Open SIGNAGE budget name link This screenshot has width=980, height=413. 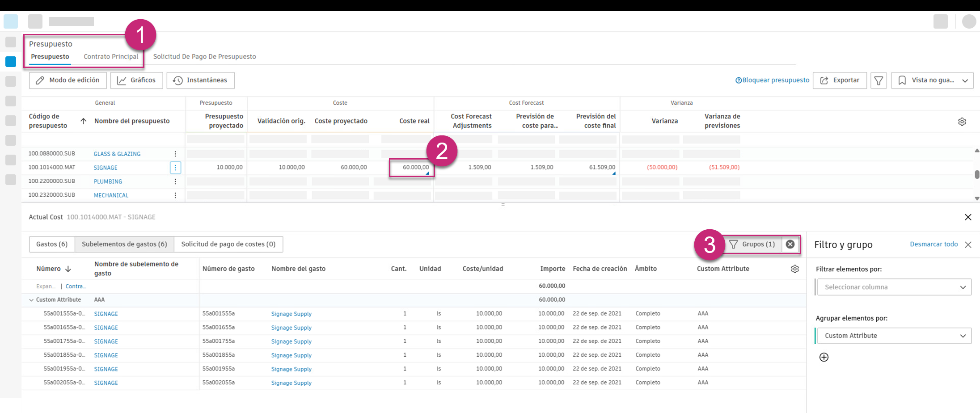pyautogui.click(x=106, y=168)
